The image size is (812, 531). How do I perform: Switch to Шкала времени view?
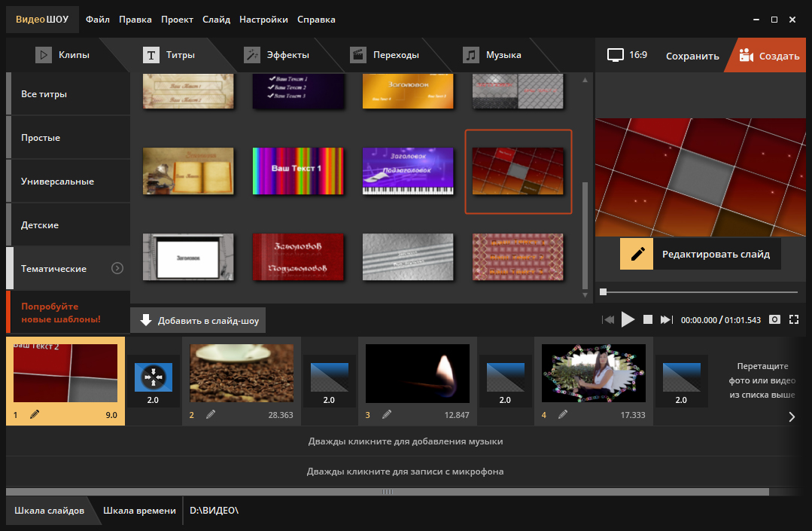tap(139, 511)
